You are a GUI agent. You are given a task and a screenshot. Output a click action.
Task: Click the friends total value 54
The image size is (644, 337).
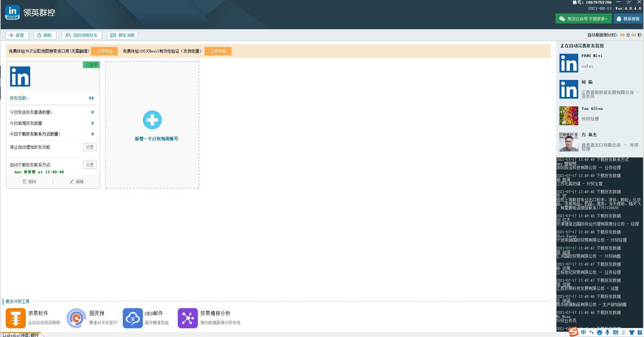point(91,98)
